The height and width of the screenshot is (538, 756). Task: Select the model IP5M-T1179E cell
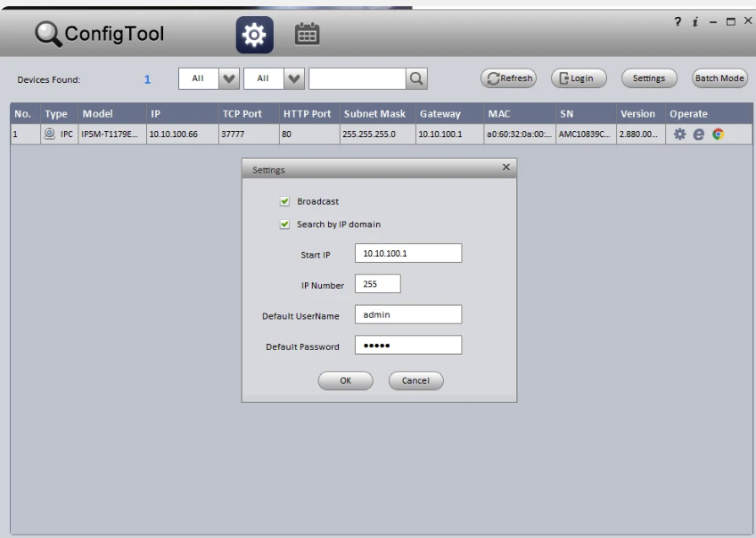pos(112,134)
